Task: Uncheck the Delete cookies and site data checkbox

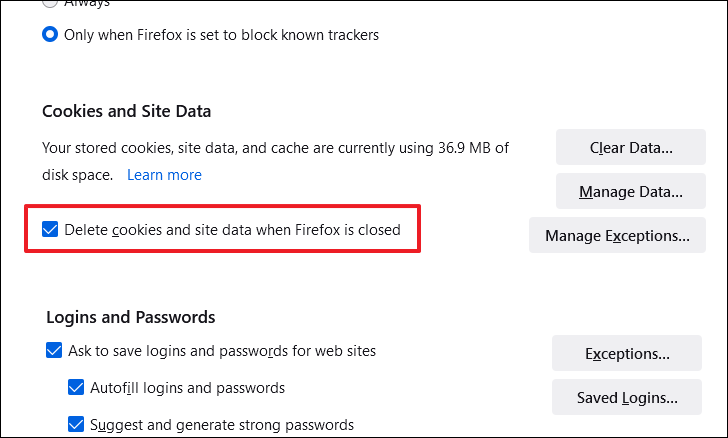Action: tap(51, 230)
